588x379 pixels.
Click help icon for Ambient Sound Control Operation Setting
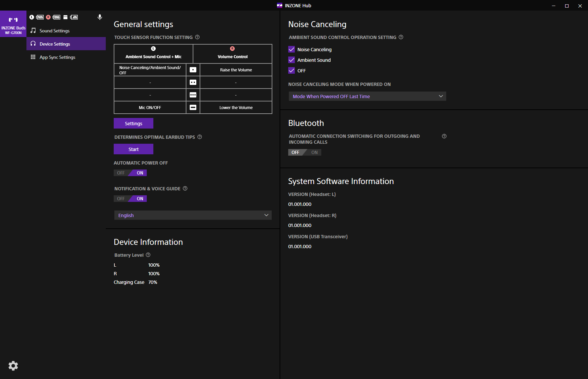click(x=401, y=37)
